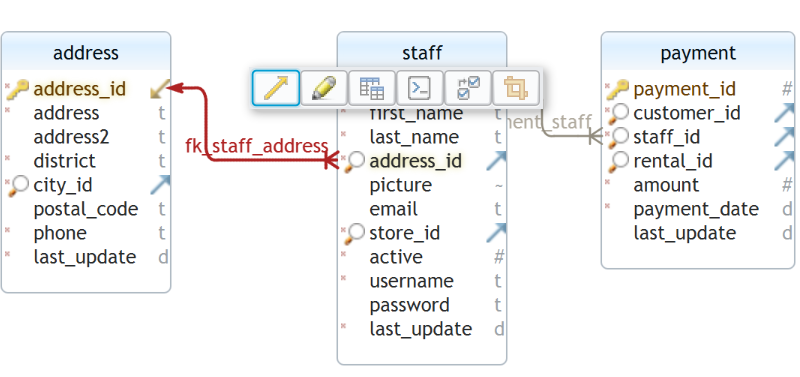Image resolution: width=800 pixels, height=377 pixels.
Task: Select the fk_staff_address relationship label
Action: 256,146
